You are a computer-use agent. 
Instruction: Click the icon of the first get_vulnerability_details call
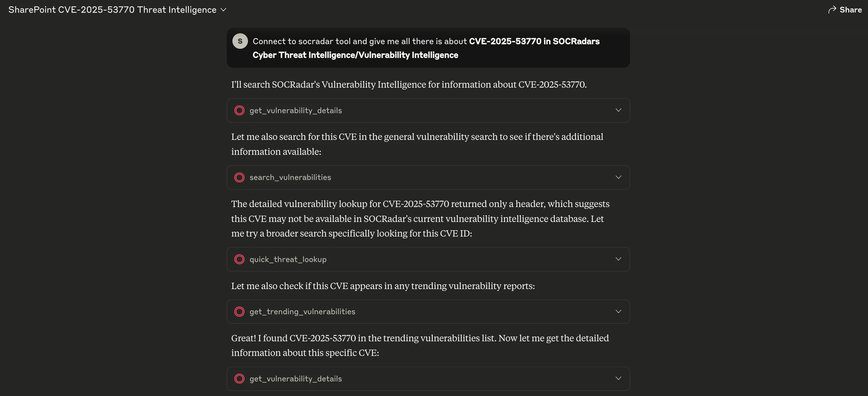239,110
